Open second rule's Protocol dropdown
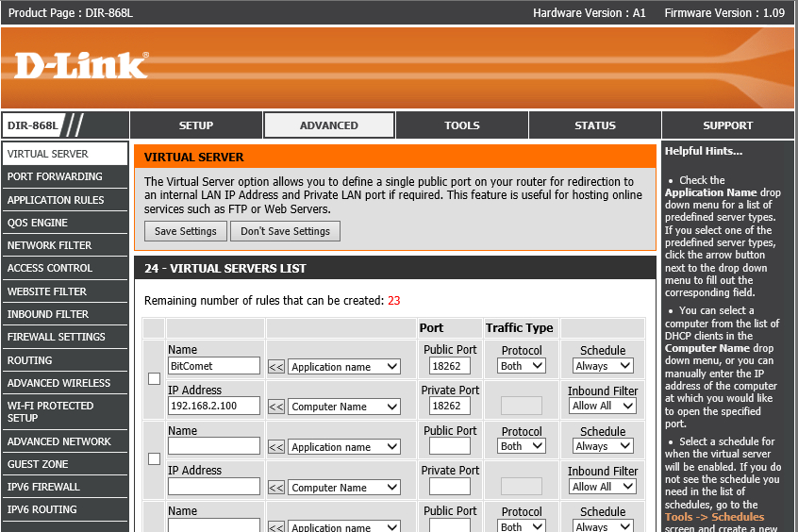 pyautogui.click(x=521, y=446)
